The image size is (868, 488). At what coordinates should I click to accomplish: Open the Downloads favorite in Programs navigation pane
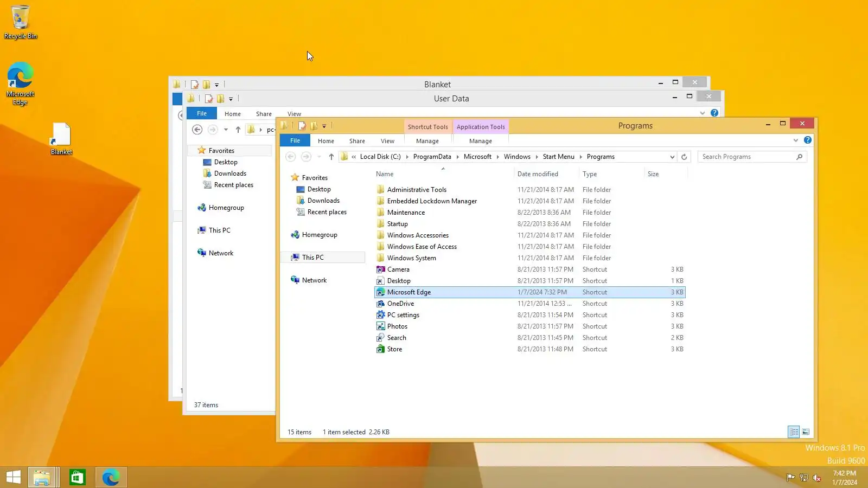point(323,201)
